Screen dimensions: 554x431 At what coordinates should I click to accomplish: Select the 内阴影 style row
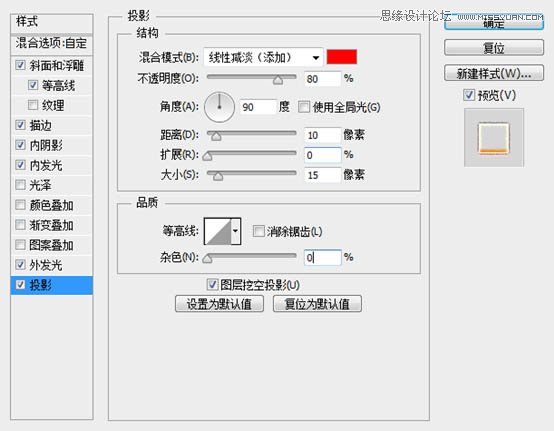(x=52, y=145)
